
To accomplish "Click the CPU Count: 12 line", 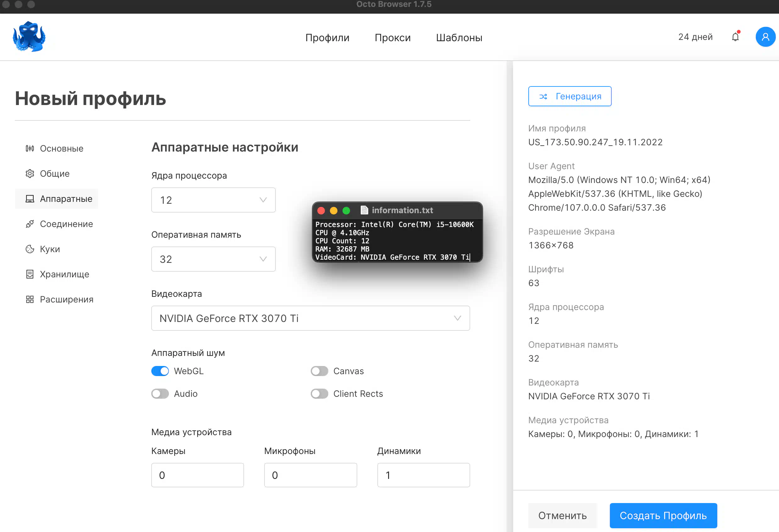I will pos(342,241).
